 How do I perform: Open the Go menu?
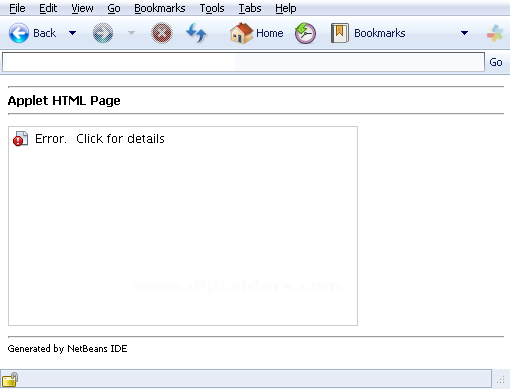pyautogui.click(x=114, y=8)
